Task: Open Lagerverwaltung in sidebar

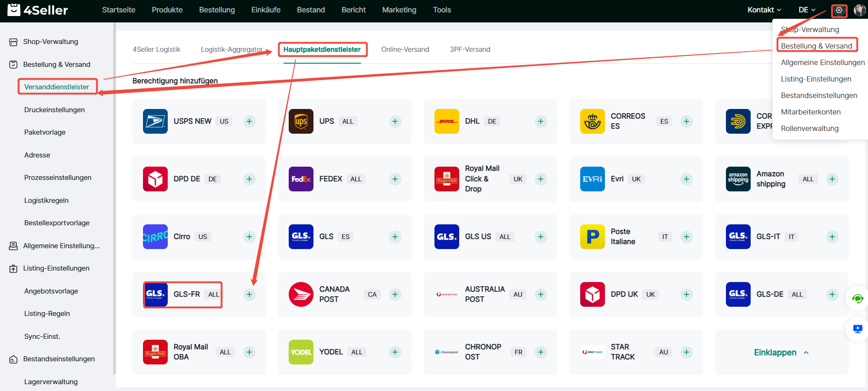Action: (51, 382)
